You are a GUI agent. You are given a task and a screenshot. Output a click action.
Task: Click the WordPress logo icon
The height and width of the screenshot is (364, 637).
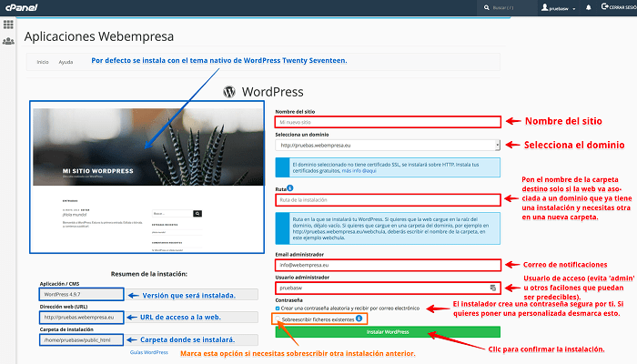(x=229, y=92)
